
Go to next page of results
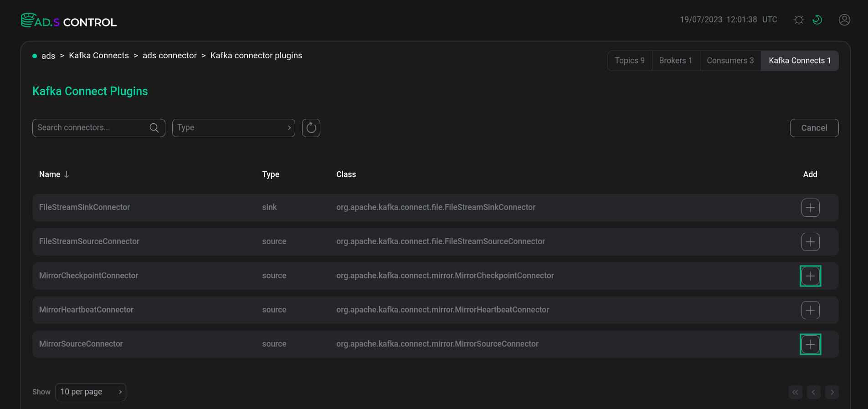pyautogui.click(x=832, y=392)
